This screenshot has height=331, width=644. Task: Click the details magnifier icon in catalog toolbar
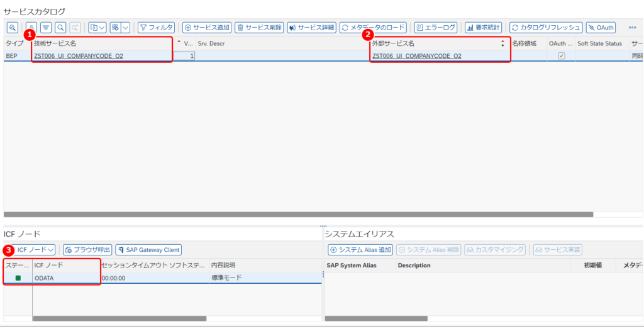click(x=13, y=28)
